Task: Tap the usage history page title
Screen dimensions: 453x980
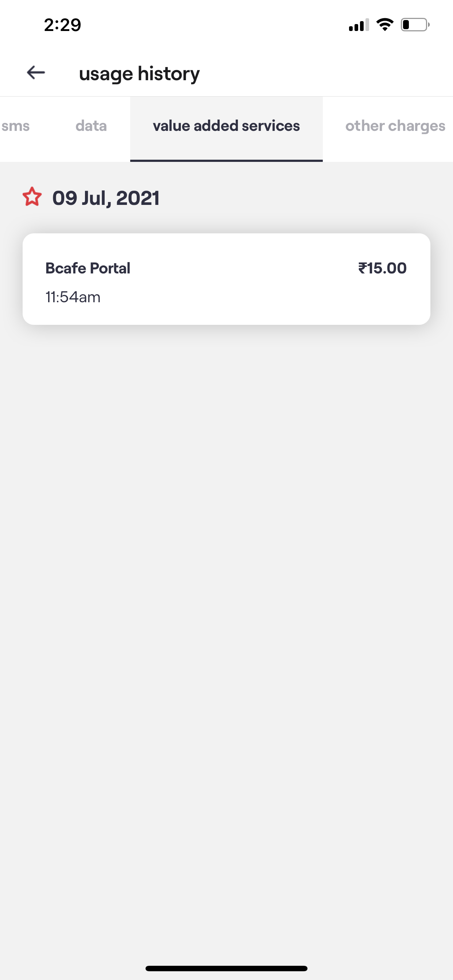Action: point(139,73)
